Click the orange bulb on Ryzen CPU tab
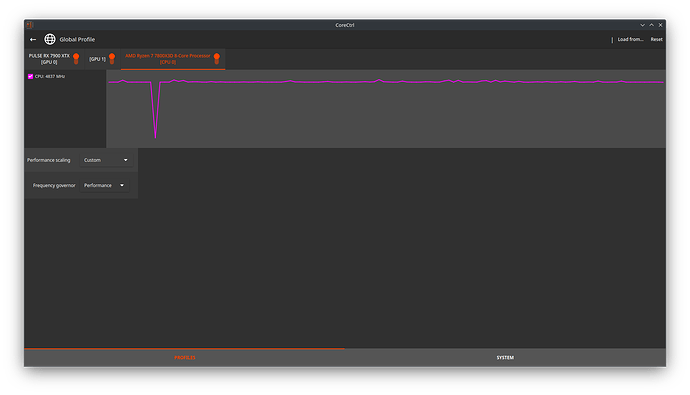The height and width of the screenshot is (395, 690). click(x=217, y=58)
